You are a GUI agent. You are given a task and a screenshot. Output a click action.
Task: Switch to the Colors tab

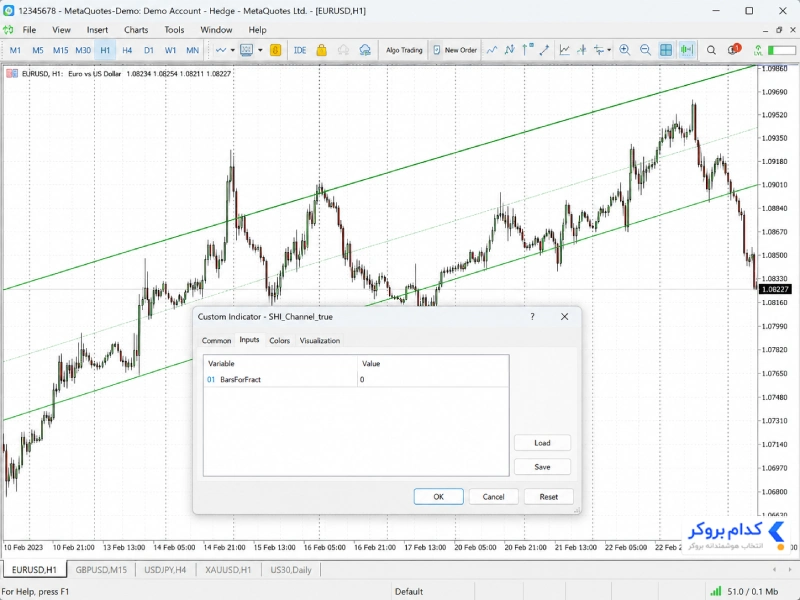[280, 340]
